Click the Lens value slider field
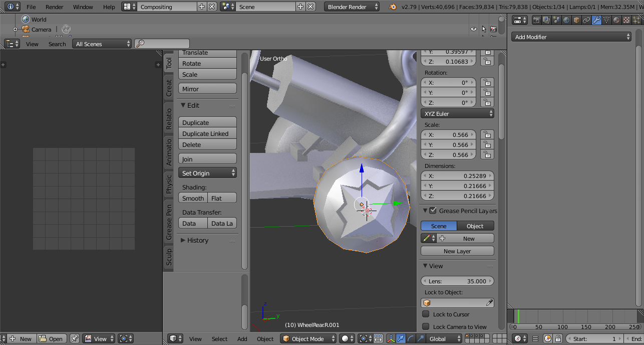This screenshot has width=644, height=345. point(457,281)
